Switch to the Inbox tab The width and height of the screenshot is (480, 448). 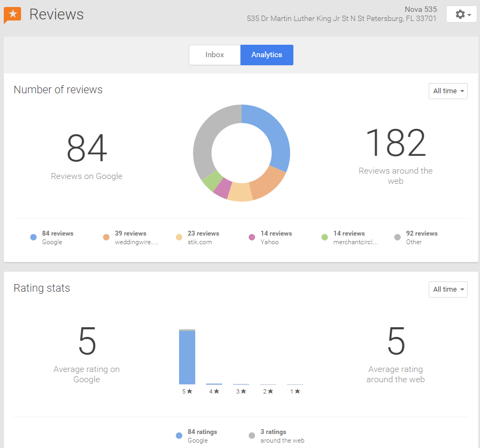(x=215, y=55)
